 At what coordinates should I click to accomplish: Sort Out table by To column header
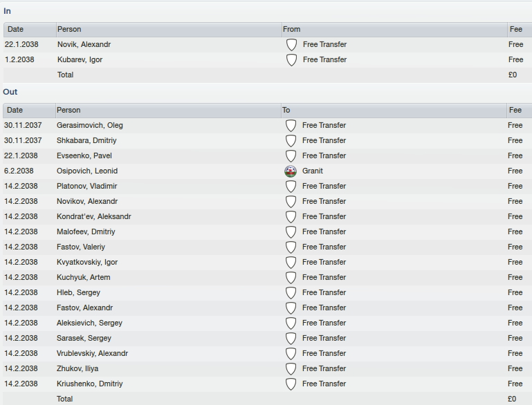(x=394, y=111)
